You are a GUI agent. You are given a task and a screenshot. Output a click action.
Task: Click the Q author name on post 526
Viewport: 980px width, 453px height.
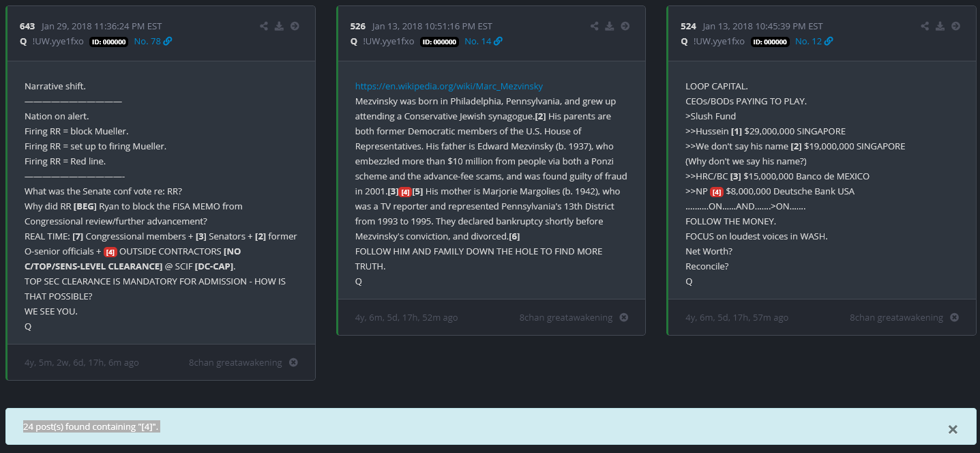(354, 41)
